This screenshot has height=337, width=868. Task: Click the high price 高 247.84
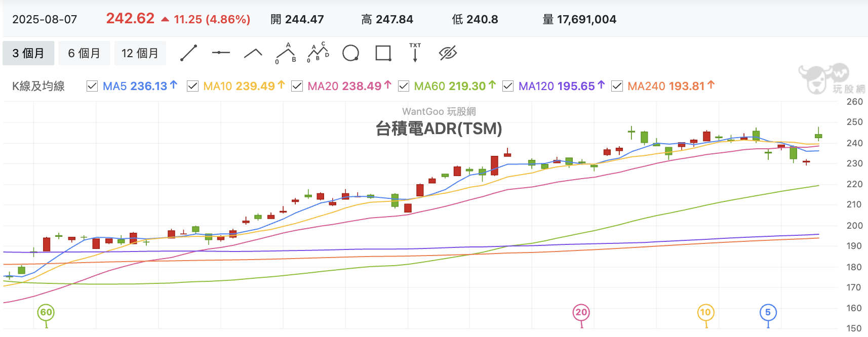387,19
